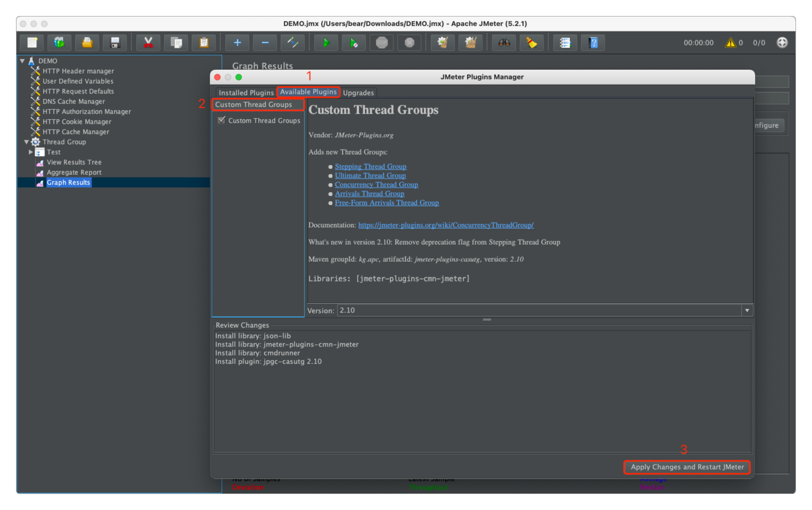The height and width of the screenshot is (510, 812).
Task: Click the Paste clipboard icon
Action: coord(204,43)
